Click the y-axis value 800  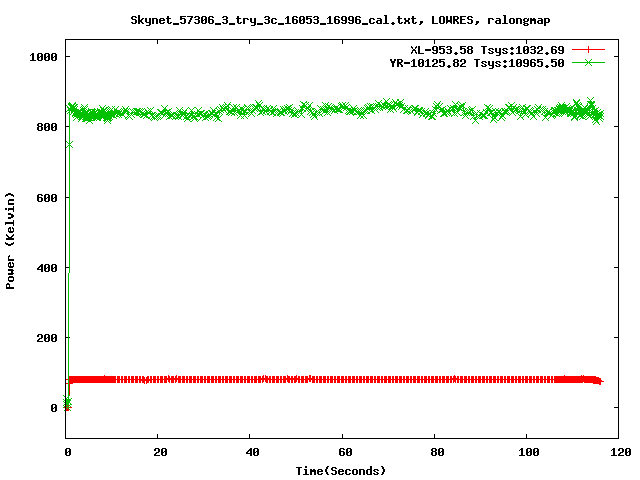coord(47,127)
